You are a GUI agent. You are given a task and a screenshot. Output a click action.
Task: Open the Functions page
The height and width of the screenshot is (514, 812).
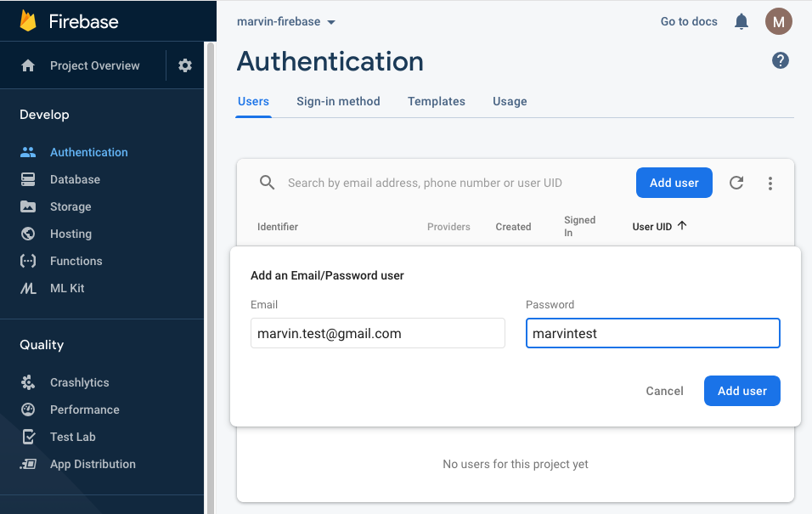[x=74, y=261]
